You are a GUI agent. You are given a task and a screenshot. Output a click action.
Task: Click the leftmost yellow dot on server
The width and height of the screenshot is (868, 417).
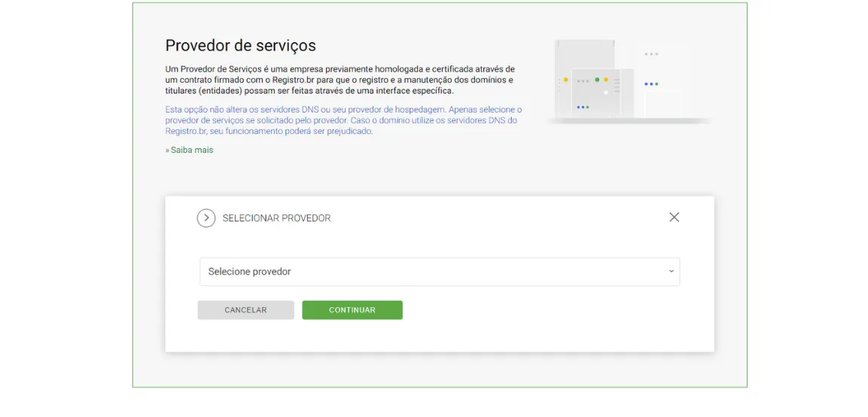tap(566, 80)
